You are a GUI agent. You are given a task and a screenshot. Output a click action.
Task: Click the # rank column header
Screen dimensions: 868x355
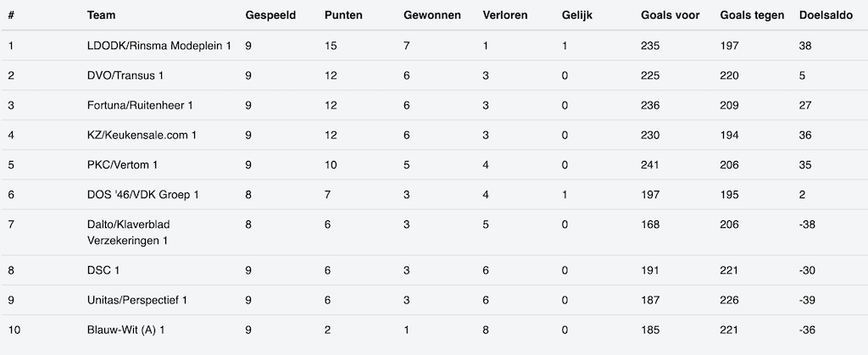(11, 16)
